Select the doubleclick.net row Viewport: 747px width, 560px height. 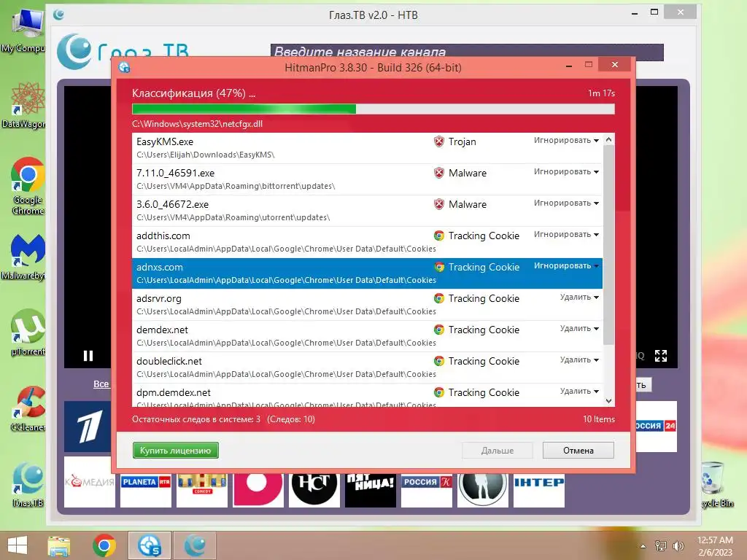click(x=367, y=367)
